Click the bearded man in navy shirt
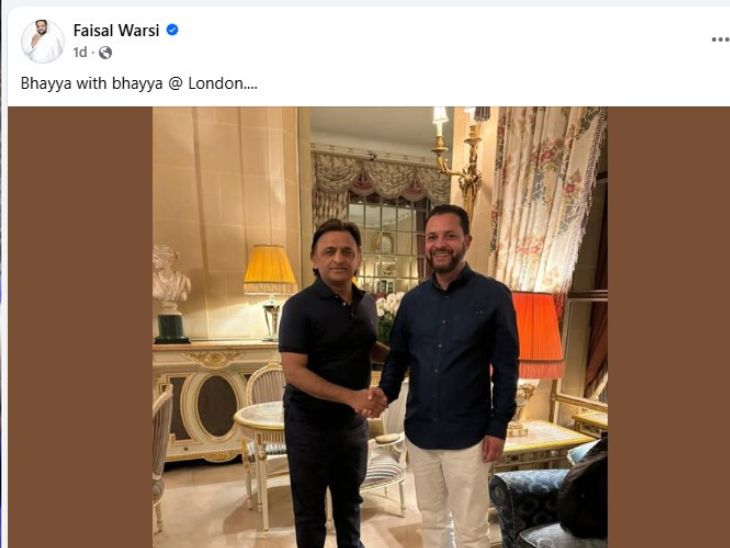This screenshot has height=548, width=730. (x=450, y=360)
